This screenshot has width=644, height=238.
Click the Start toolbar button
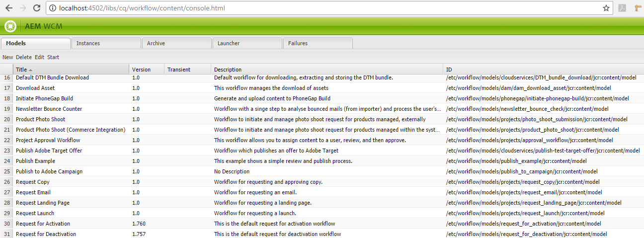tap(53, 57)
